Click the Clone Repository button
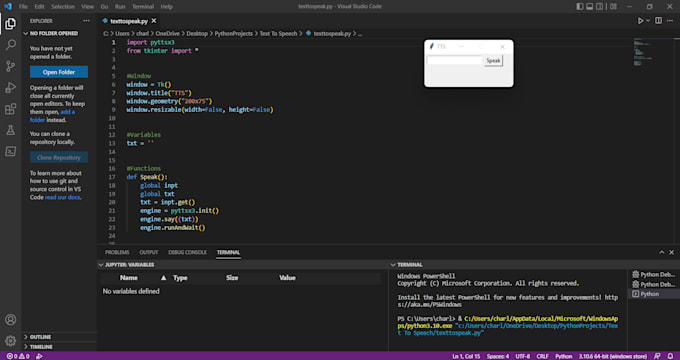 pos(59,157)
